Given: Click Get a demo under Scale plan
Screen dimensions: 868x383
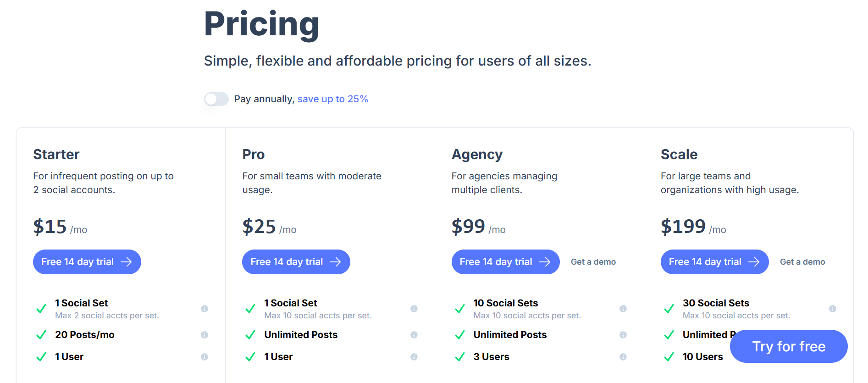Looking at the screenshot, I should (802, 261).
